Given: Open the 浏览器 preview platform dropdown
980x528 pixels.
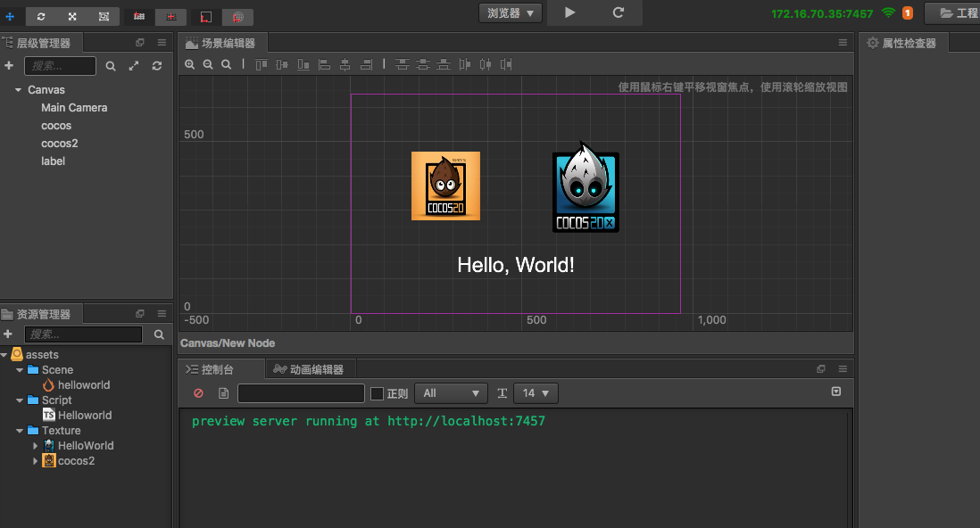Looking at the screenshot, I should (511, 12).
